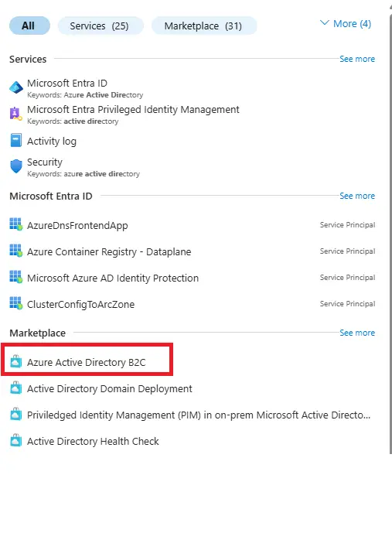Select the All filter tab
This screenshot has width=392, height=550.
click(29, 26)
